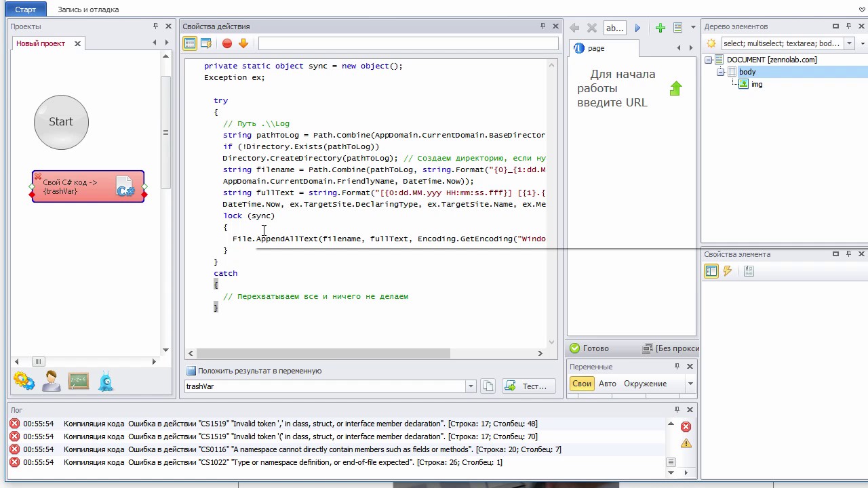Select Свои variables tab
This screenshot has height=488, width=868.
(582, 384)
